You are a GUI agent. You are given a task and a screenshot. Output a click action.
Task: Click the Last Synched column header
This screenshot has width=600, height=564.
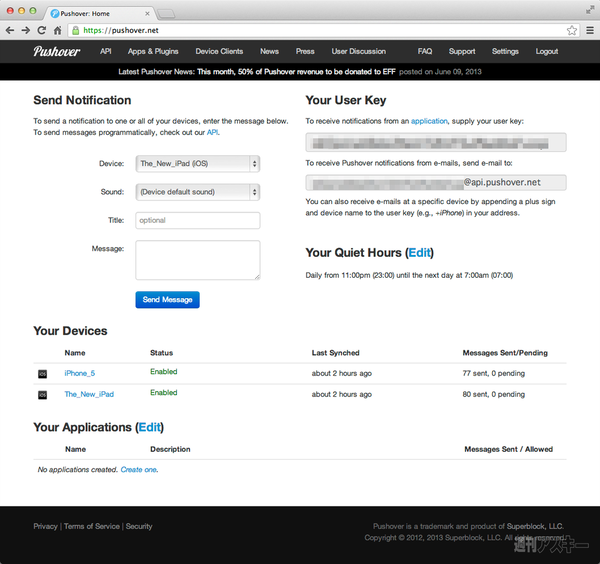point(336,353)
